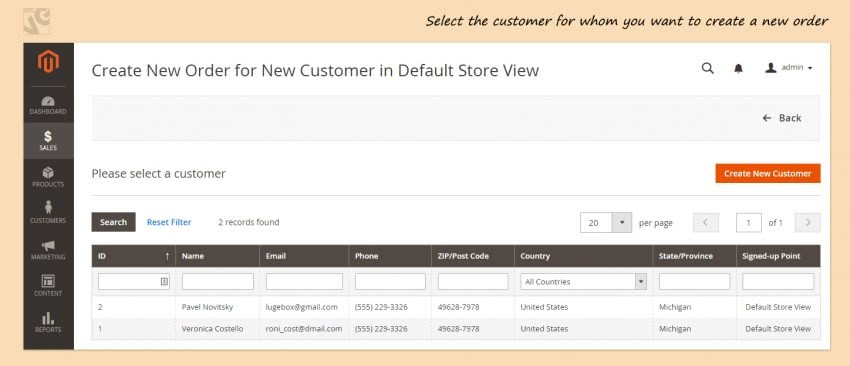Click the current page number field
This screenshot has width=850, height=366.
coord(749,223)
